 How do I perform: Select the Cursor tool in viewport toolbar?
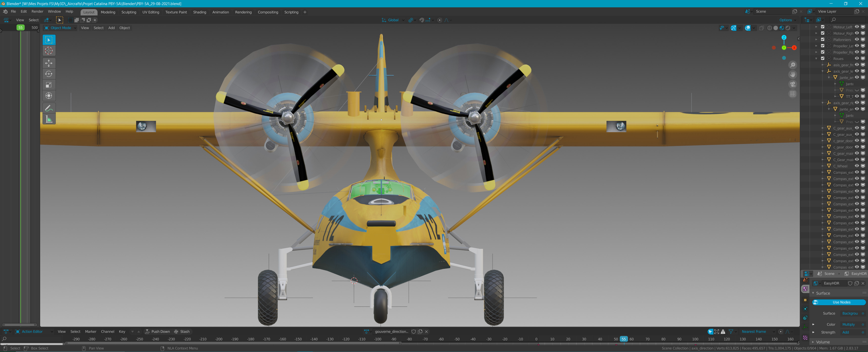pos(49,51)
